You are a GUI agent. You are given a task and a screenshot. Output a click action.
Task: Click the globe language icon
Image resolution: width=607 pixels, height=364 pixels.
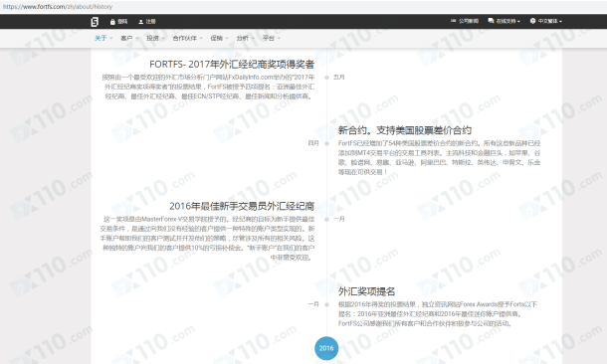click(x=533, y=21)
